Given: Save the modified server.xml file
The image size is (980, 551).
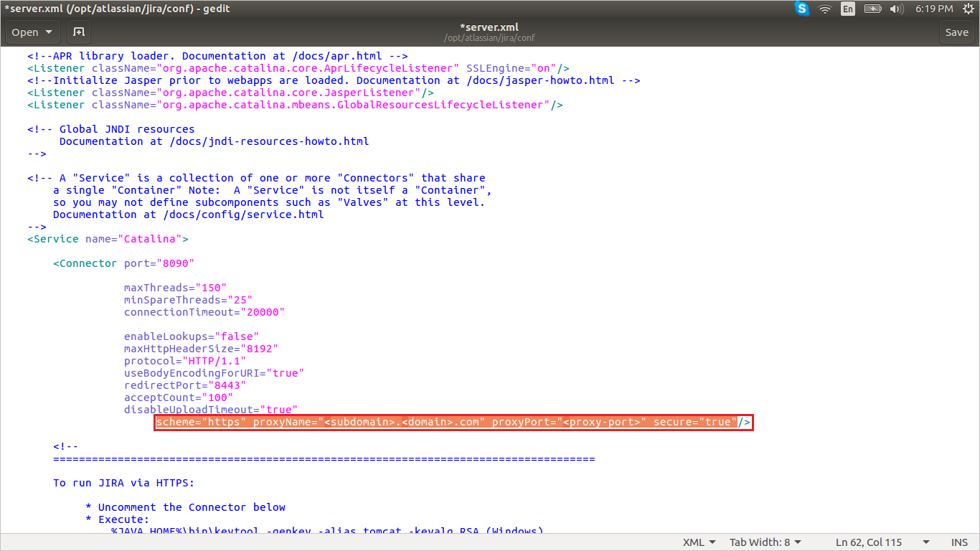Looking at the screenshot, I should click(x=956, y=32).
